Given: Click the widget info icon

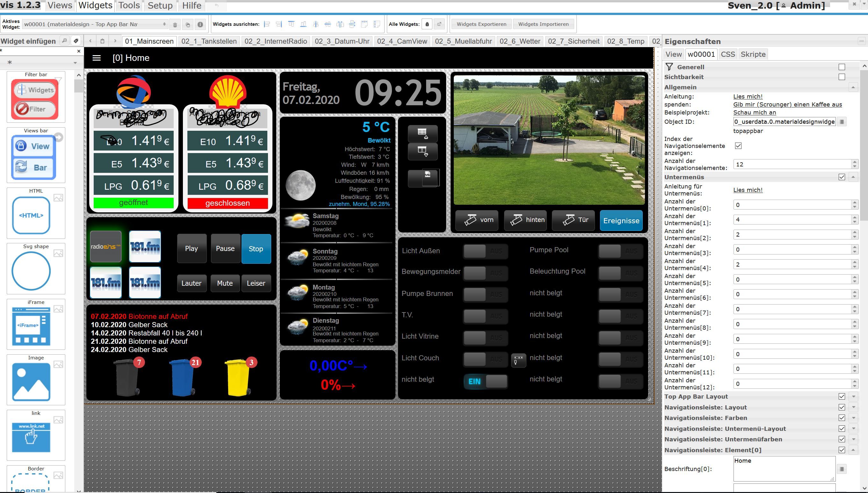Looking at the screenshot, I should point(200,24).
